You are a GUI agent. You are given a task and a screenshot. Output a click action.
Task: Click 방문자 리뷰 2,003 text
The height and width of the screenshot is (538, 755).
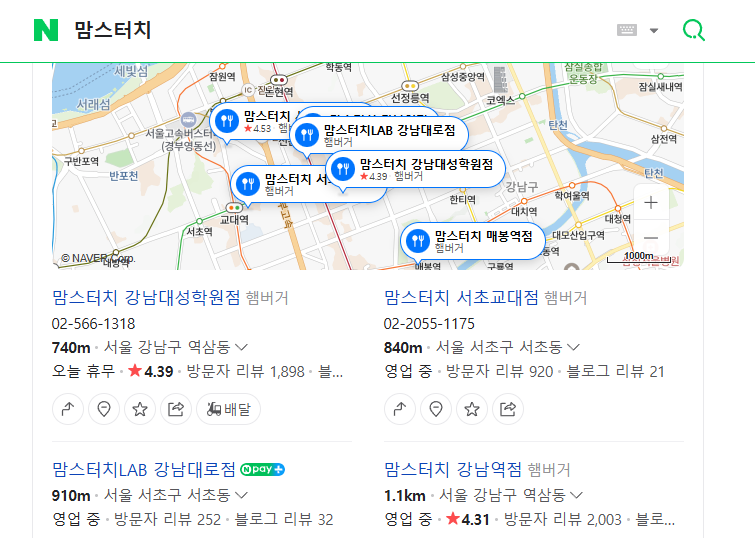pyautogui.click(x=563, y=520)
